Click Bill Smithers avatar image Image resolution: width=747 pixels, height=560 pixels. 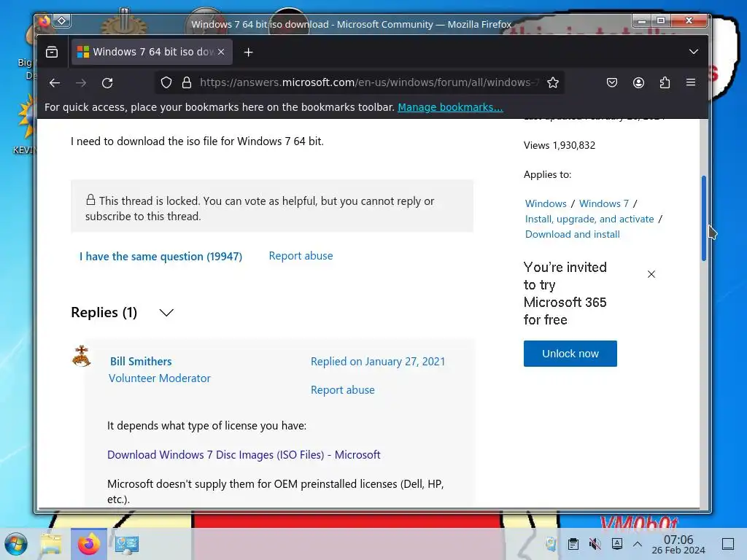click(82, 356)
